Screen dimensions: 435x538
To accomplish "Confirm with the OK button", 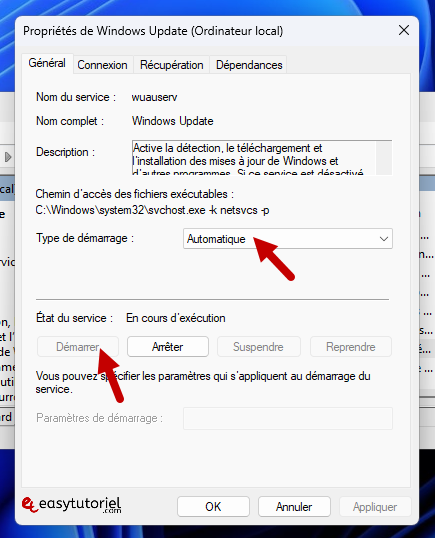I will click(213, 507).
